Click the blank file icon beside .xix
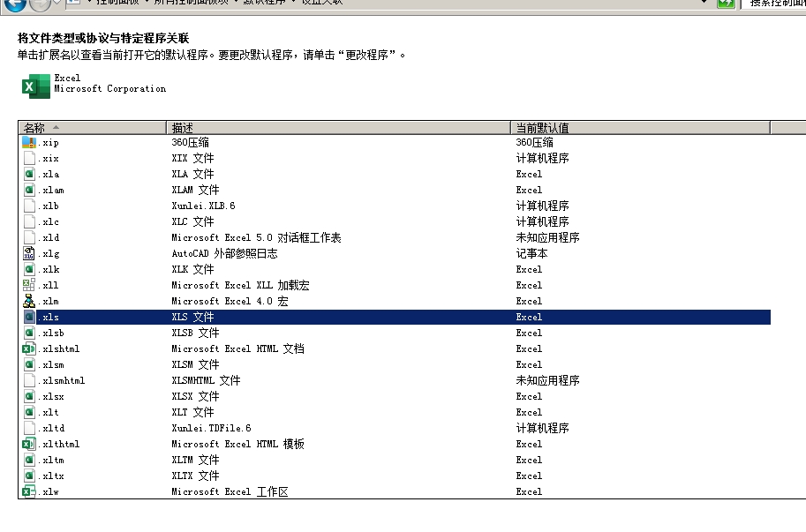Viewport: 806px width, 532px height. (29, 158)
